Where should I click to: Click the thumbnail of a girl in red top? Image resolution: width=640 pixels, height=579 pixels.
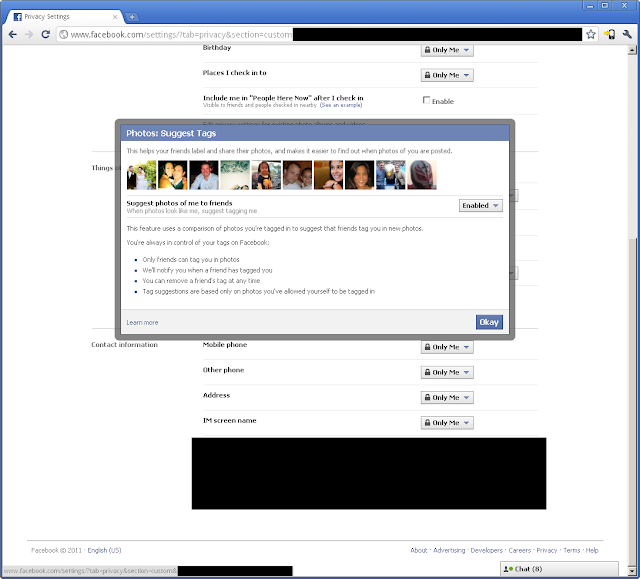[x=266, y=175]
